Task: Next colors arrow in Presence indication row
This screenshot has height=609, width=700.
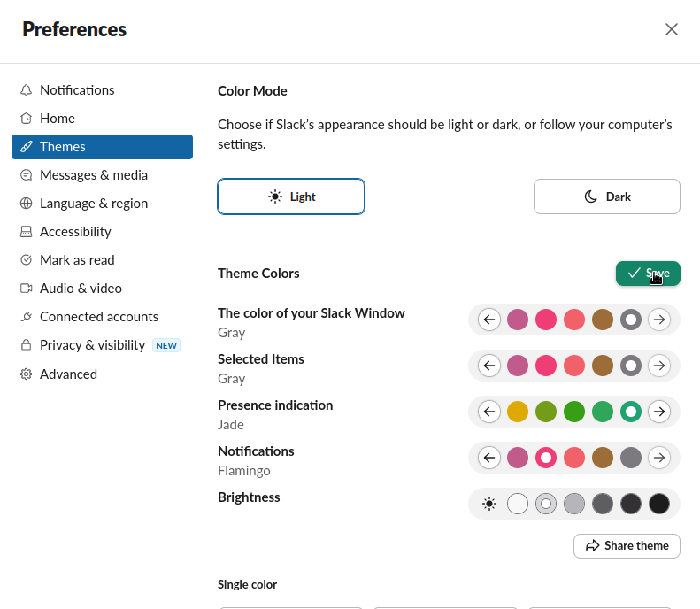Action: 659,412
